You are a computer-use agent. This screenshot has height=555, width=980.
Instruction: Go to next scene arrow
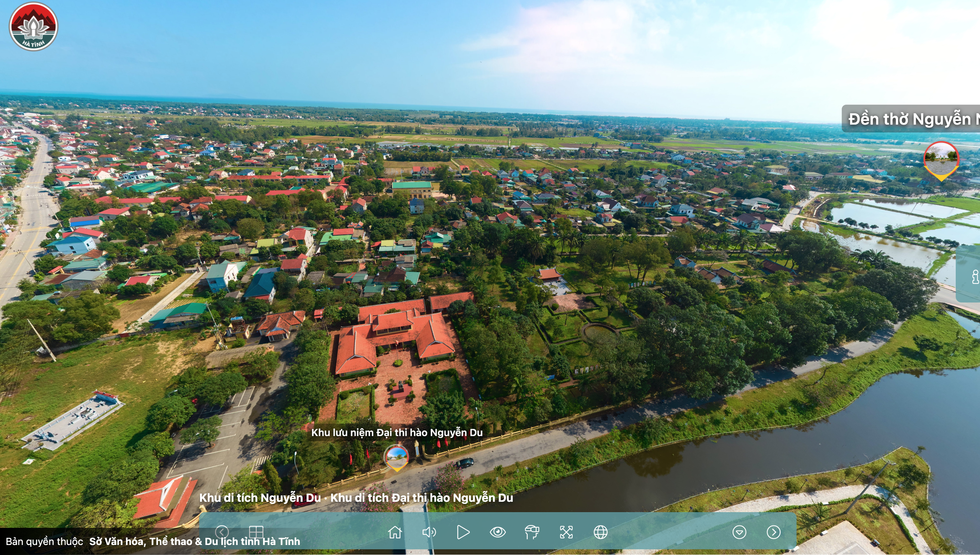(773, 532)
